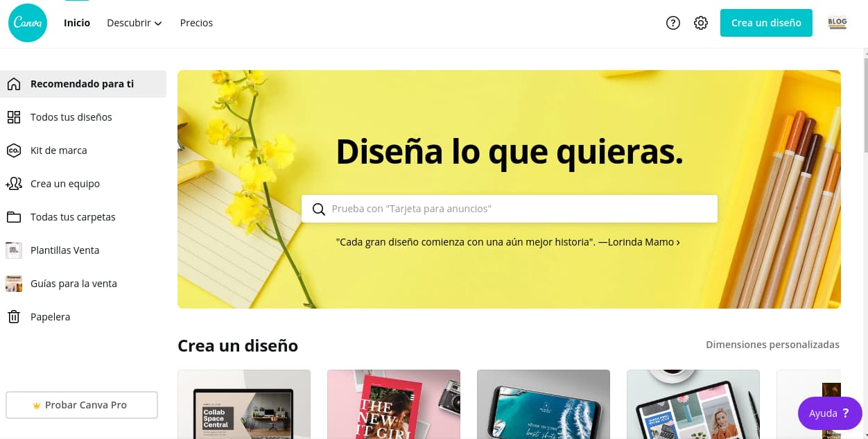Click the Canva logo icon
Viewport: 868px width, 439px height.
click(28, 23)
